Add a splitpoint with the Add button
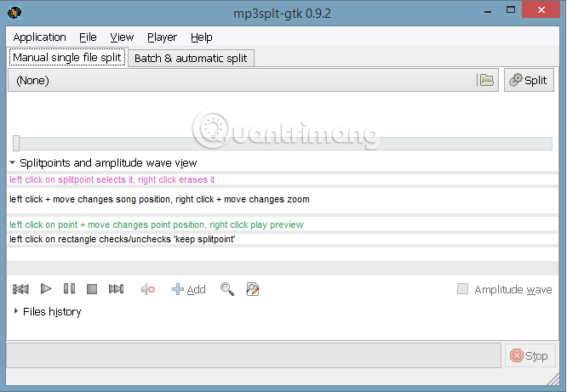 click(189, 289)
